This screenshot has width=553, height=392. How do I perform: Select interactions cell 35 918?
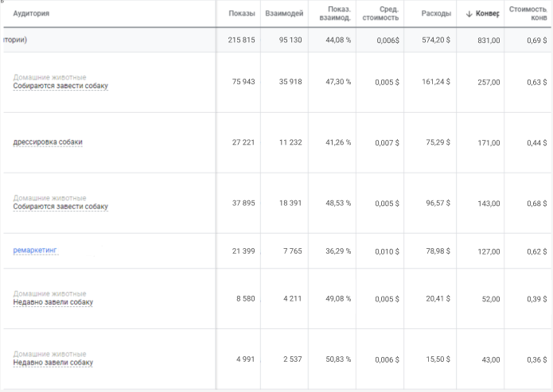(x=290, y=81)
